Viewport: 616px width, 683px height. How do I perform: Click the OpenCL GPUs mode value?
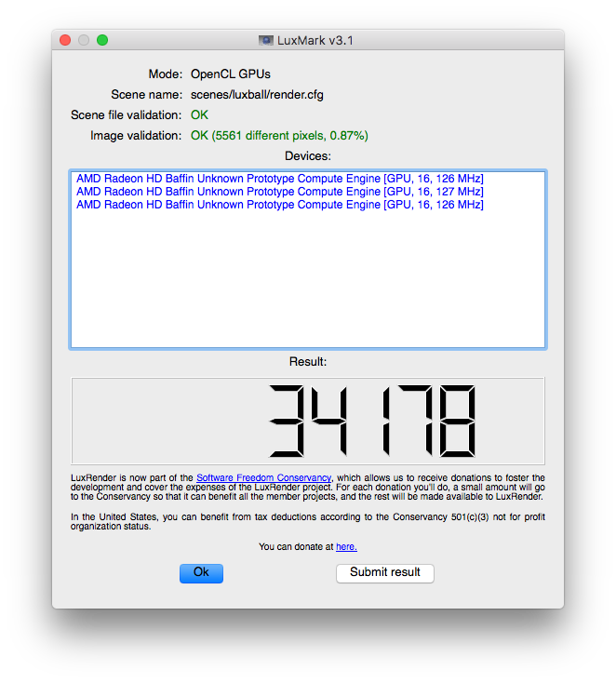[231, 74]
